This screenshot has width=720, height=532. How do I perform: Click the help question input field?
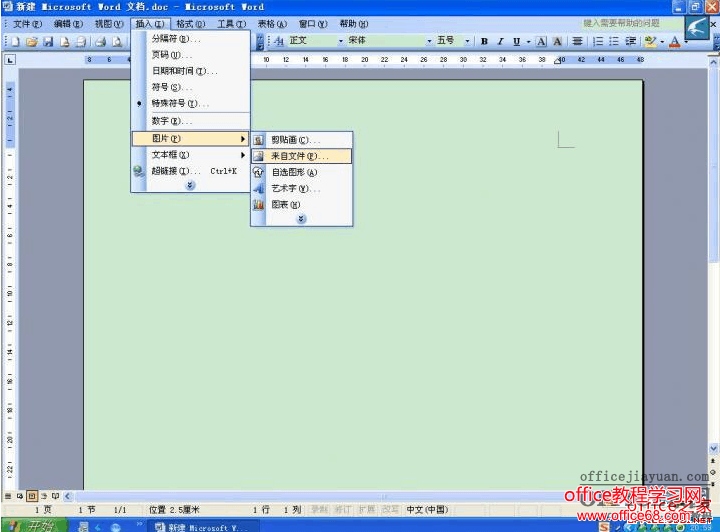pos(632,23)
